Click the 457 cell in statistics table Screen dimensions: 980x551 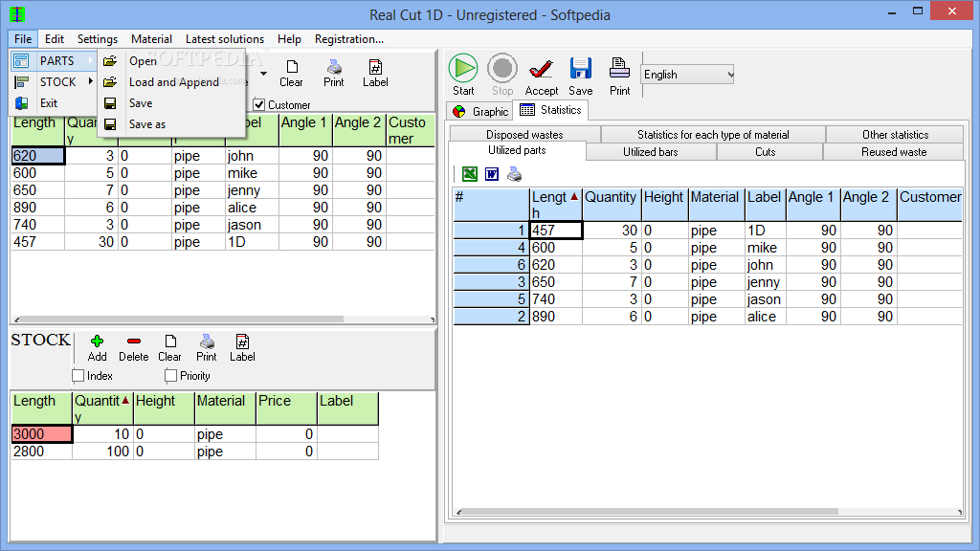[x=556, y=230]
